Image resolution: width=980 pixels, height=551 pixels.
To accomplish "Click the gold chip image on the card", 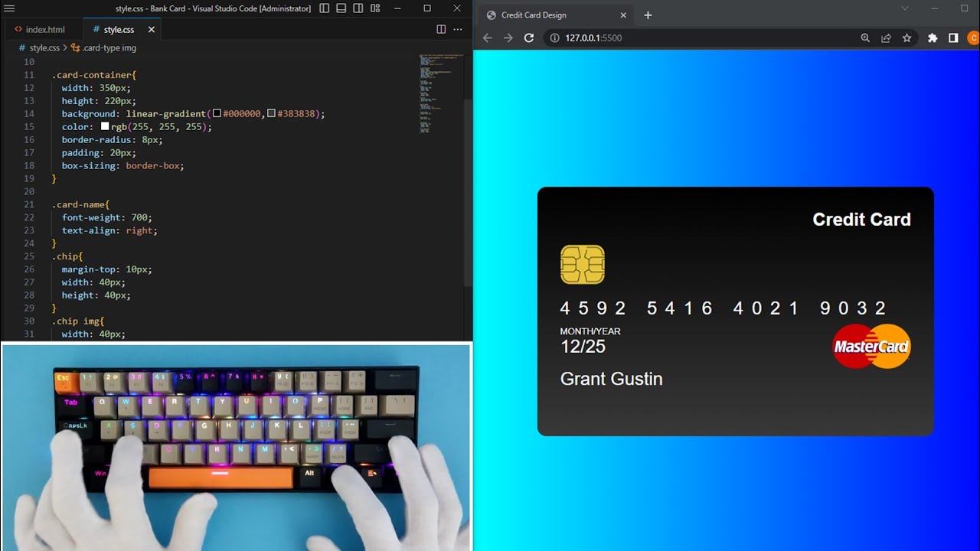I will 583,265.
